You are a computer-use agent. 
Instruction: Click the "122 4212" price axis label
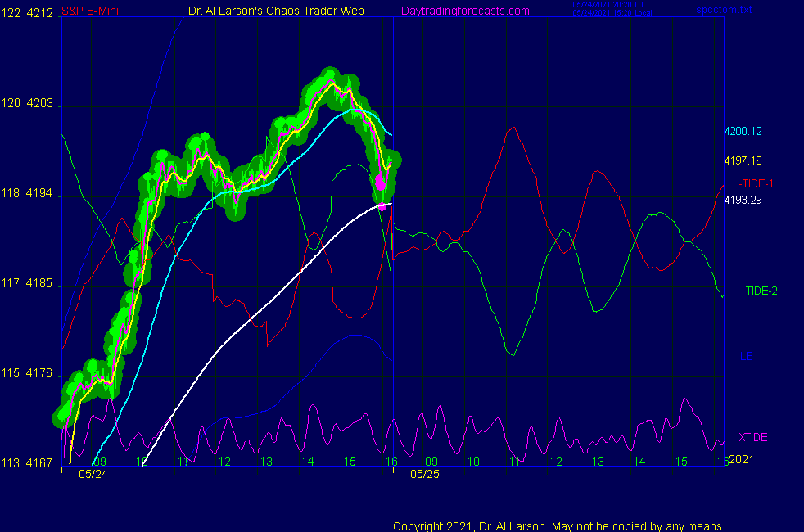pos(27,13)
